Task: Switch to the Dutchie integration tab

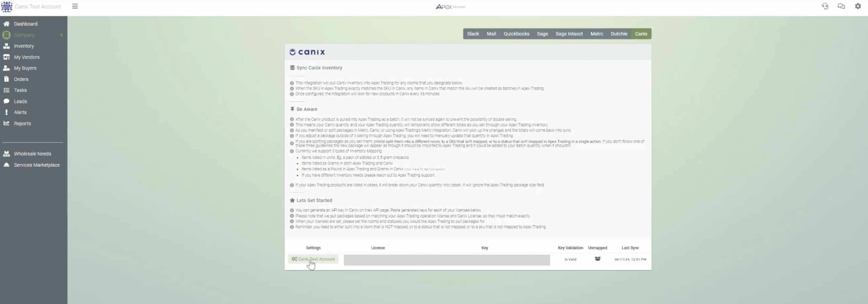Action: click(x=619, y=34)
